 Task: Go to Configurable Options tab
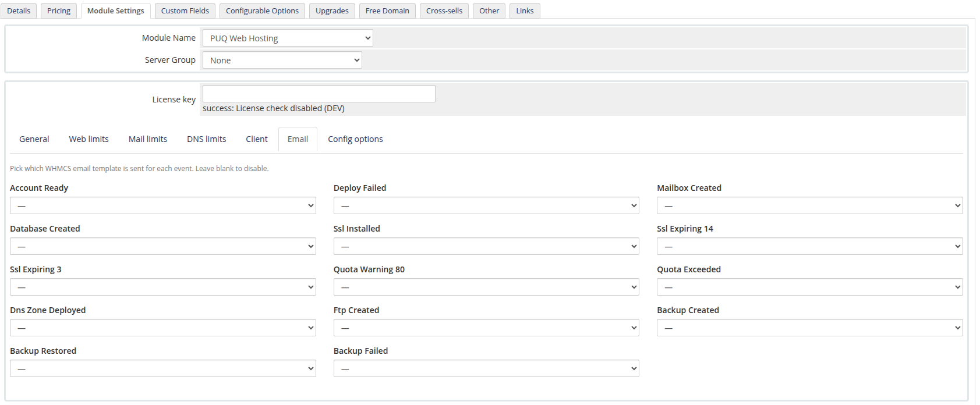tap(262, 10)
